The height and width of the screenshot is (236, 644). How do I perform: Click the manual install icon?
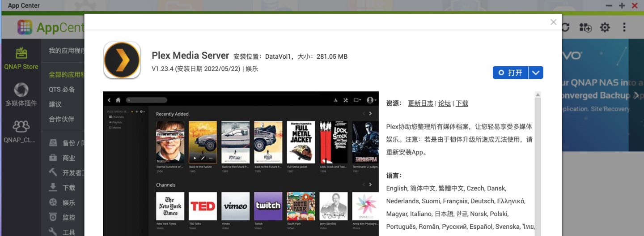tap(585, 27)
